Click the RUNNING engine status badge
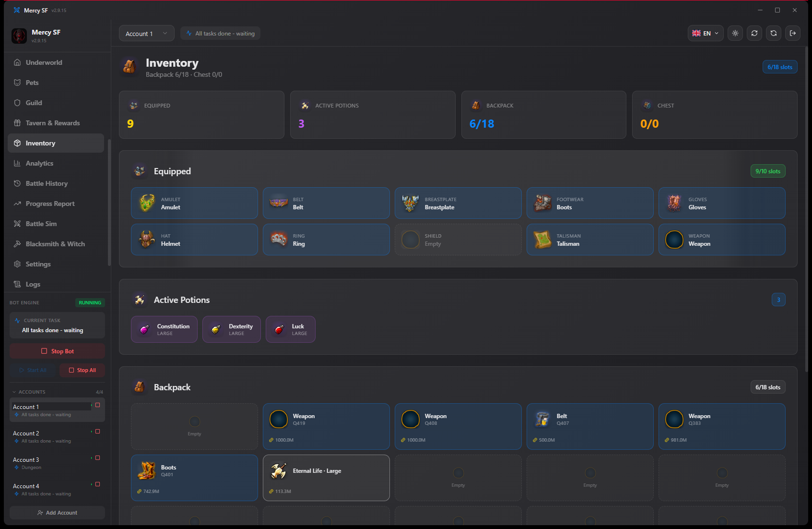Image resolution: width=812 pixels, height=529 pixels. (x=90, y=302)
